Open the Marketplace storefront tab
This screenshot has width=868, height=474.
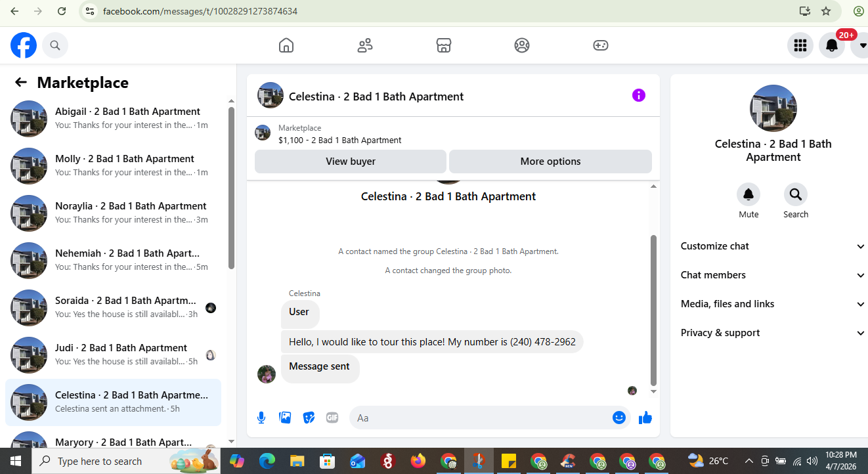(x=444, y=45)
